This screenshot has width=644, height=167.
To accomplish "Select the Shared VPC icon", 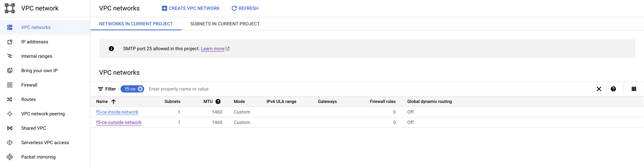I will [x=10, y=128].
